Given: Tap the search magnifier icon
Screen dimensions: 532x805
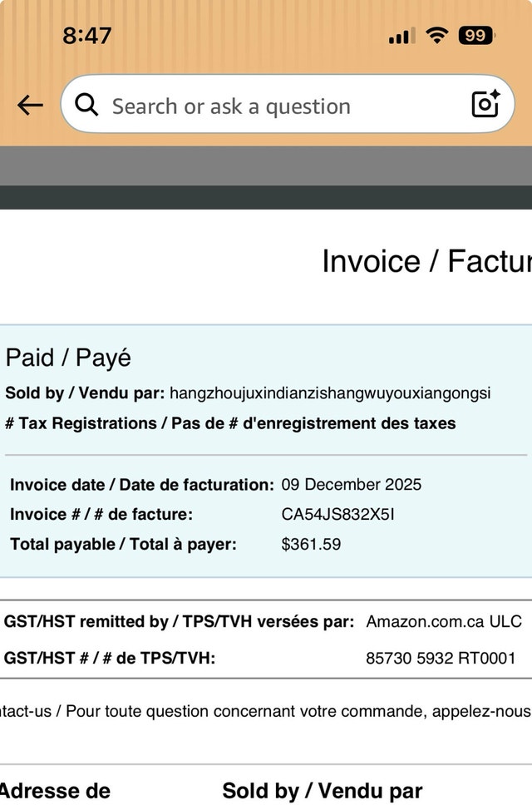Looking at the screenshot, I should point(86,105).
